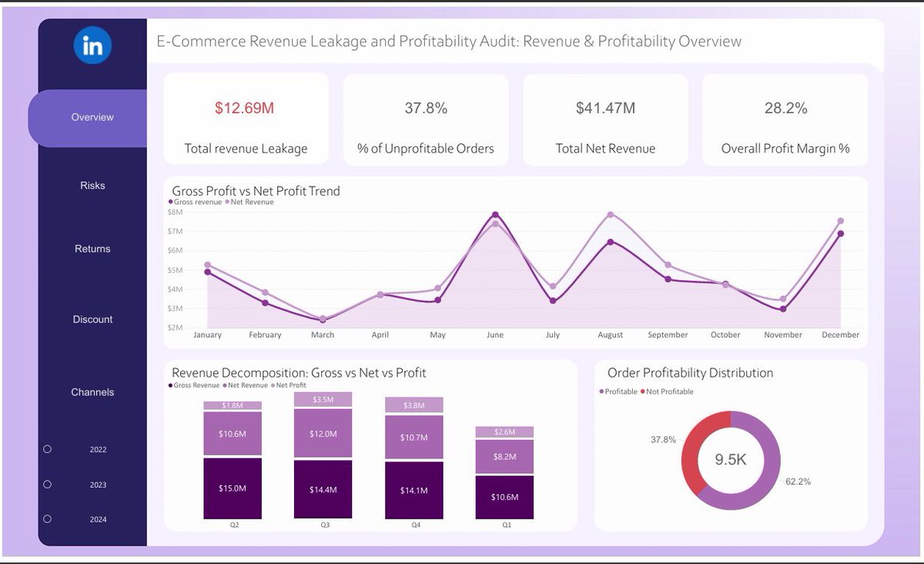Screen dimensions: 924x564
Task: Click the Q2 $10.6M net revenue bar segment
Action: click(x=233, y=434)
